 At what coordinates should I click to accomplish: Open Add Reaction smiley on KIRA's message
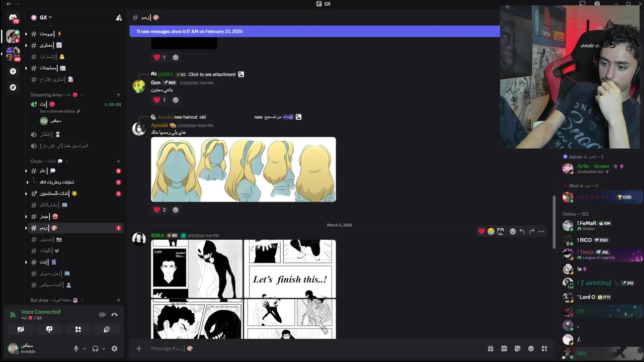(x=513, y=231)
